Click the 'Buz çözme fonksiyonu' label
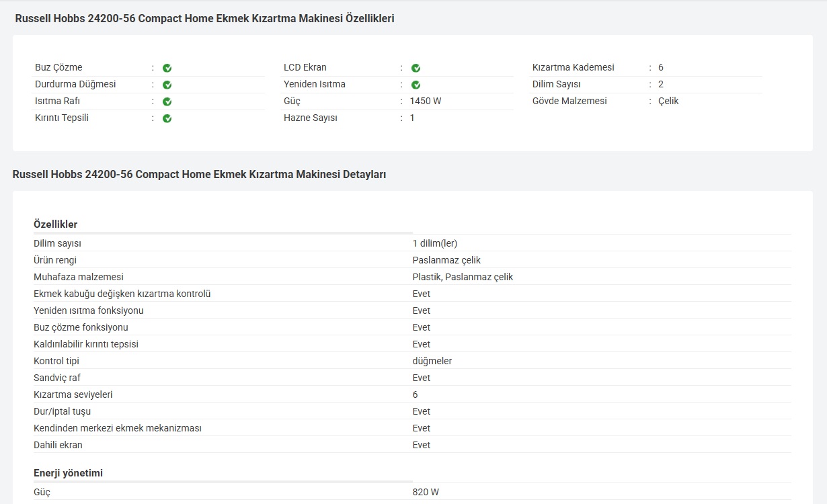 (81, 327)
